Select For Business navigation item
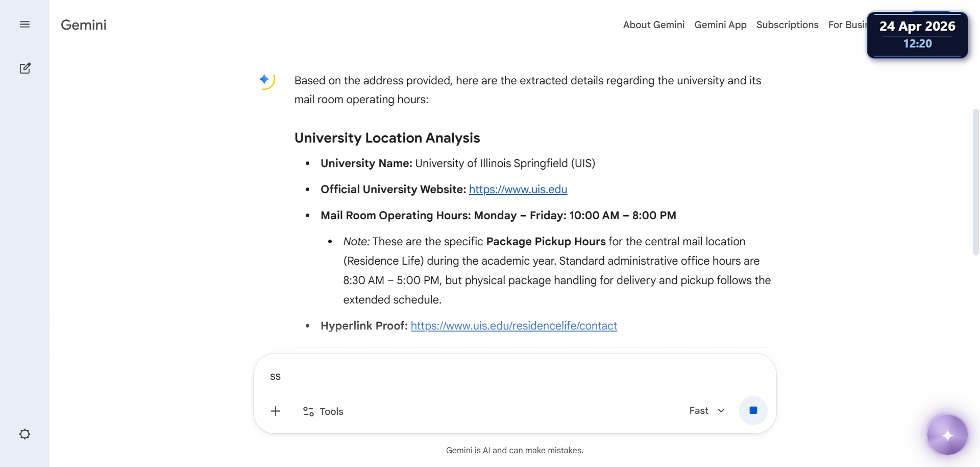The image size is (980, 467). coord(847,25)
